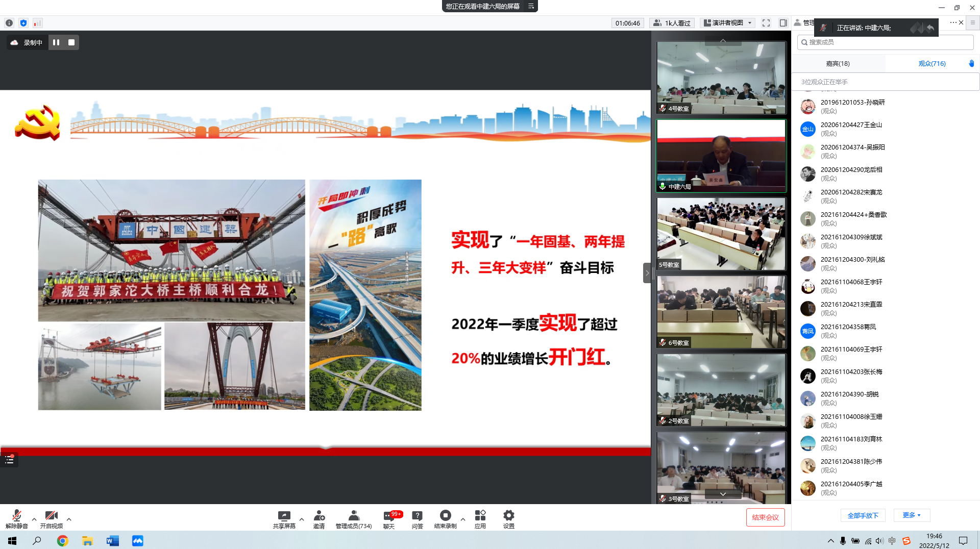The width and height of the screenshot is (980, 549).
Task: Click the Invite (邀请) icon
Action: point(319,518)
